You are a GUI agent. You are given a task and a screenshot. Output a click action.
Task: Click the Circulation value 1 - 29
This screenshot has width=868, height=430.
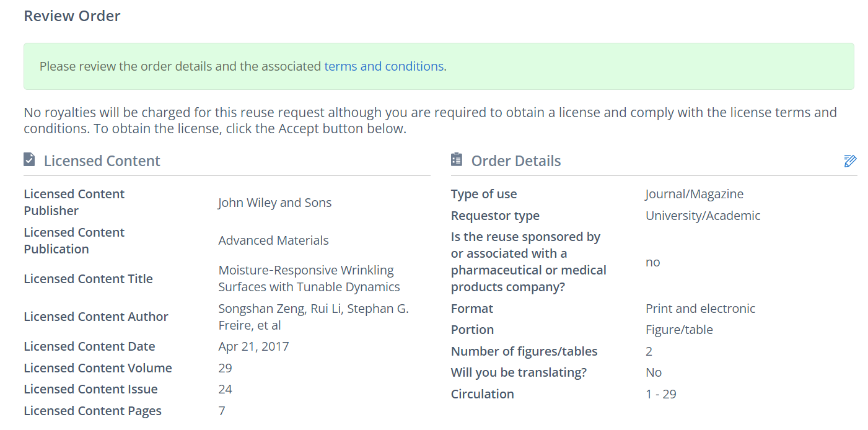[660, 394]
